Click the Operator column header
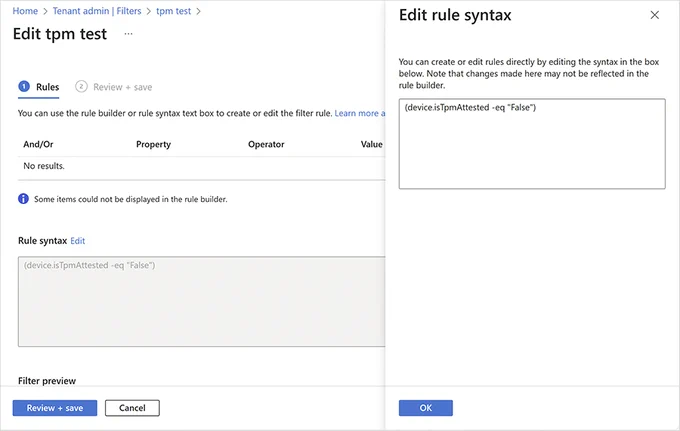Viewport: 680px width, 431px height. tap(266, 144)
